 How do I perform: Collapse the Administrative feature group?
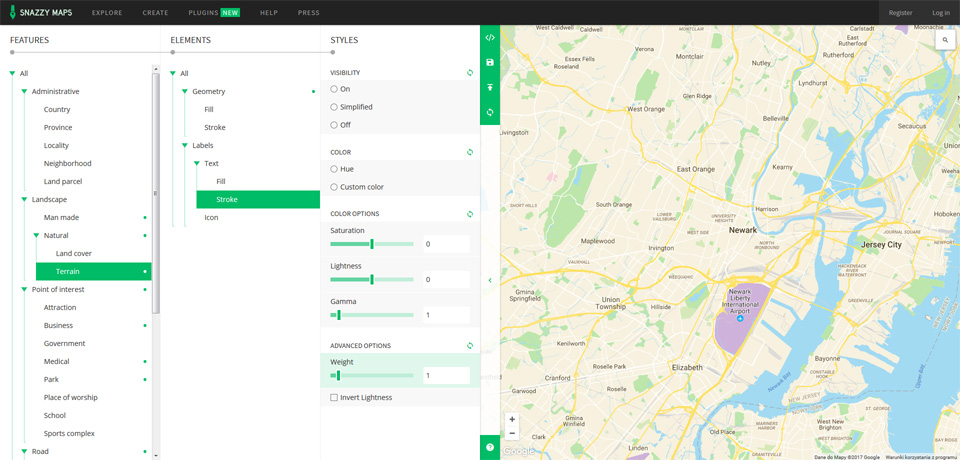pos(24,91)
